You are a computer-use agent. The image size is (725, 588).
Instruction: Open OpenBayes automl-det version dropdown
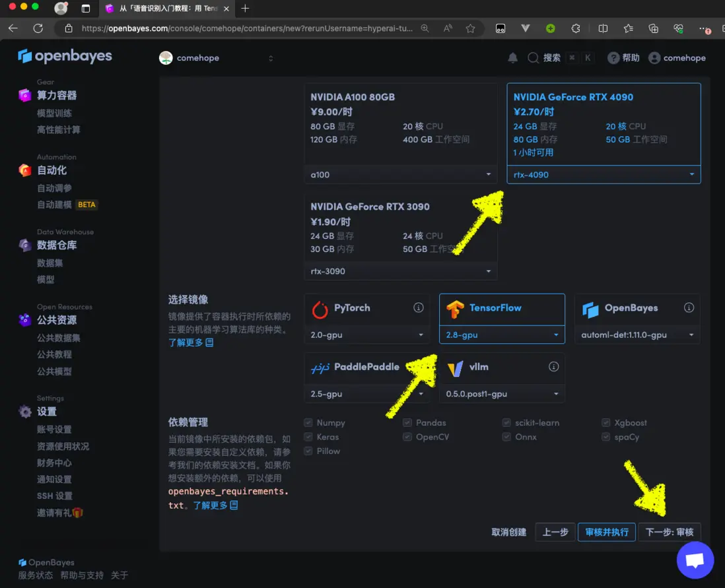tap(637, 335)
